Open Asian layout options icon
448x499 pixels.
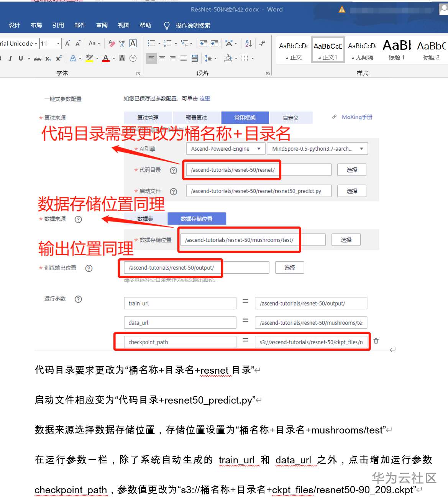coord(229,43)
